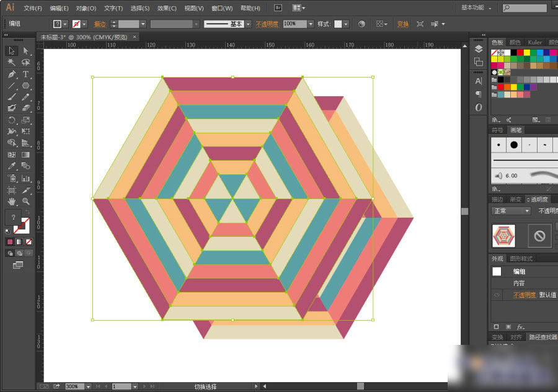Select the Pen tool
The image size is (558, 392).
pos(11,74)
